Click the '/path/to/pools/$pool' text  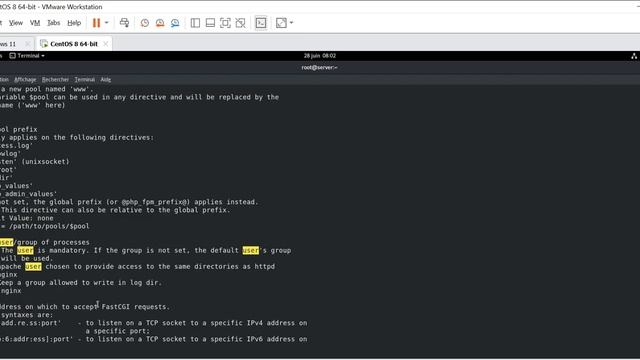[x=49, y=226]
